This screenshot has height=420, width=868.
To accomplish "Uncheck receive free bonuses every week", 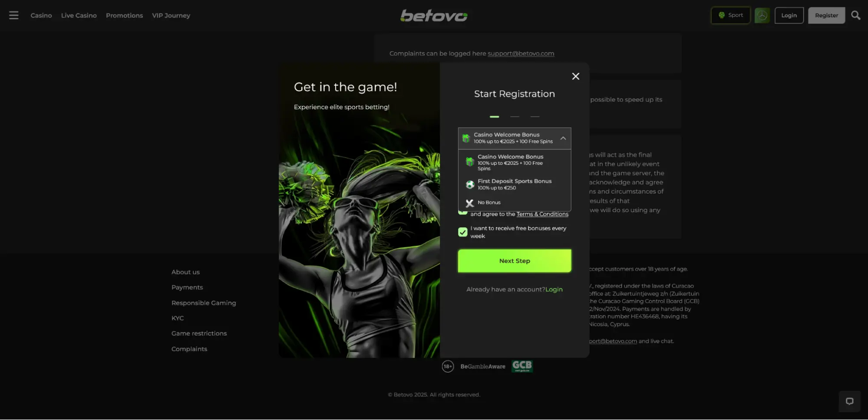I will [463, 232].
